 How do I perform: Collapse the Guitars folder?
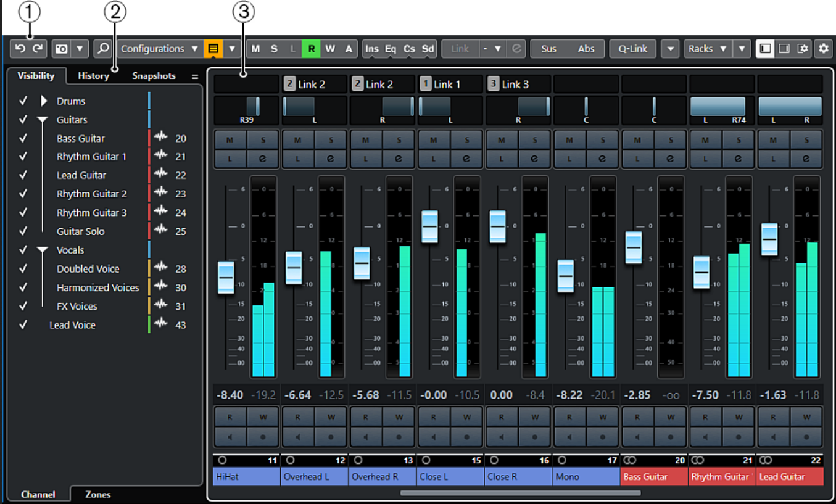coord(43,120)
